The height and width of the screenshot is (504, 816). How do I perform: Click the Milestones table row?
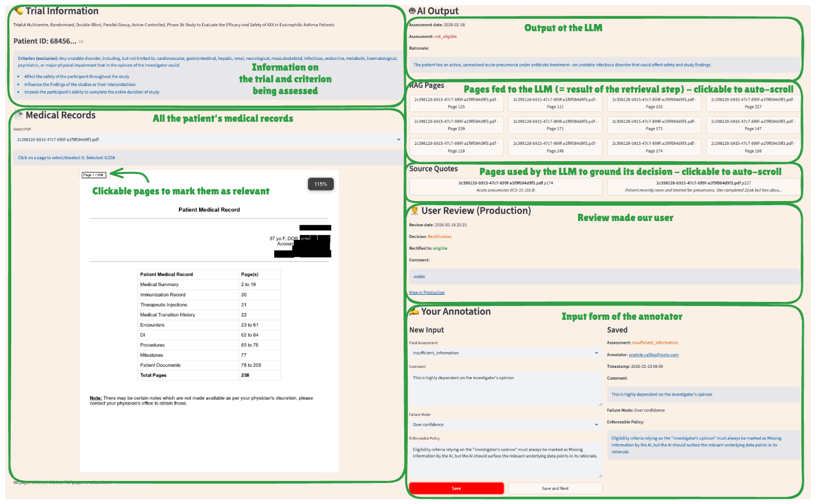(209, 355)
